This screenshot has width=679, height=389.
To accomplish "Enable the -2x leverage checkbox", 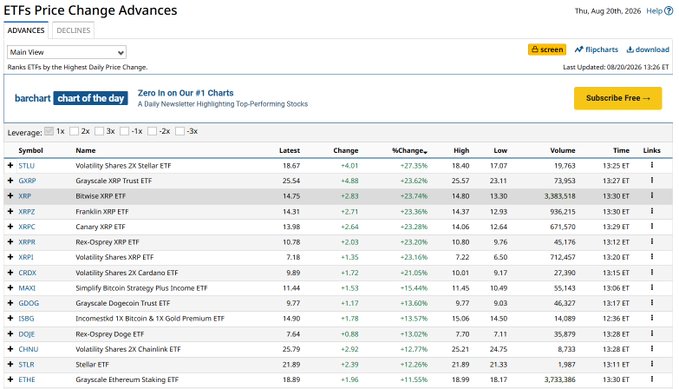I will pos(152,131).
